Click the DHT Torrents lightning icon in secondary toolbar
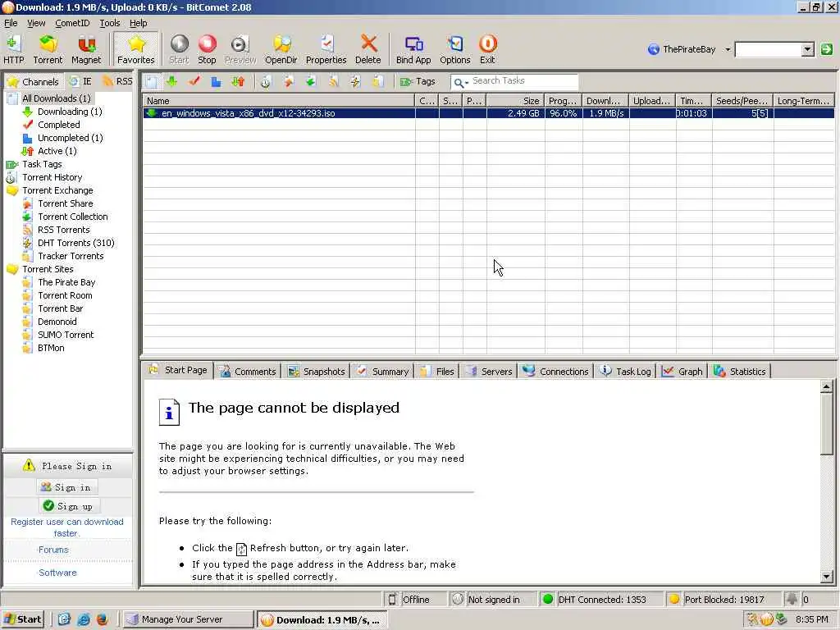This screenshot has width=840, height=630. pyautogui.click(x=355, y=81)
